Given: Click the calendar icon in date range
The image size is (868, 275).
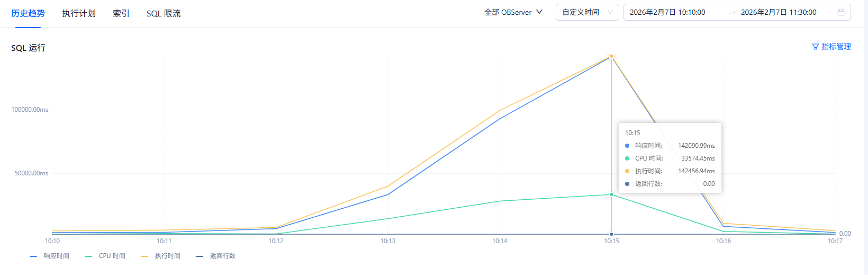Looking at the screenshot, I should click(840, 12).
